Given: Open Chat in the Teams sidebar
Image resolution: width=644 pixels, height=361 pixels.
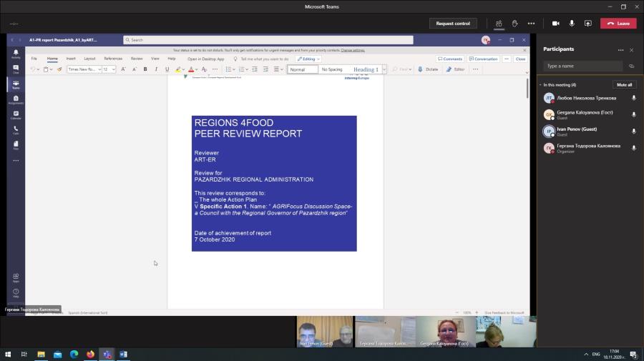Looking at the screenshot, I should coord(16,69).
